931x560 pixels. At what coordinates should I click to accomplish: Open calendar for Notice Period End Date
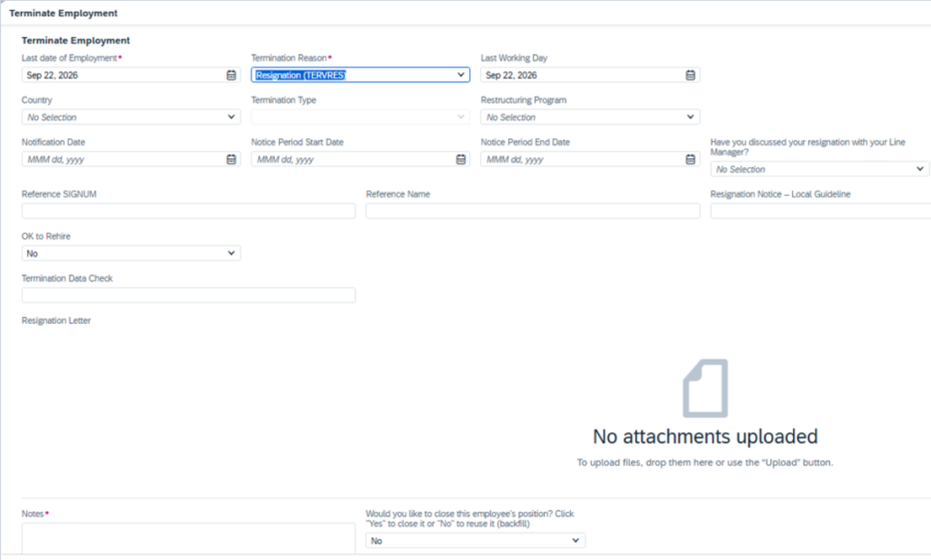coord(690,159)
